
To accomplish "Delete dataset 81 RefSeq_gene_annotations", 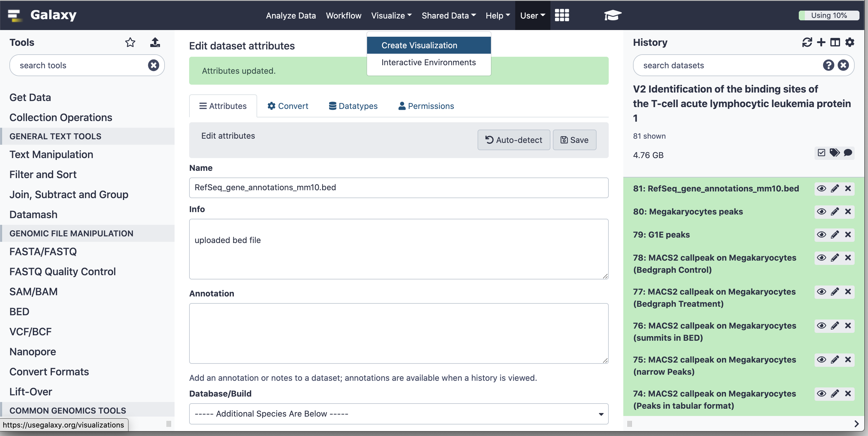I will [x=848, y=188].
